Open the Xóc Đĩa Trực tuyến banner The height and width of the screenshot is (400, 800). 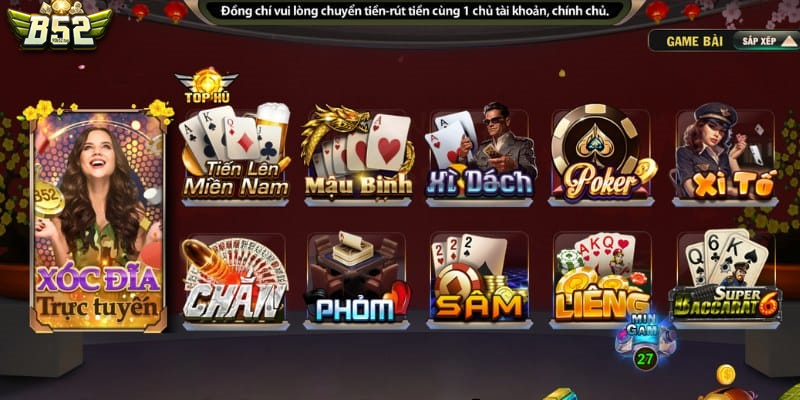(x=97, y=219)
